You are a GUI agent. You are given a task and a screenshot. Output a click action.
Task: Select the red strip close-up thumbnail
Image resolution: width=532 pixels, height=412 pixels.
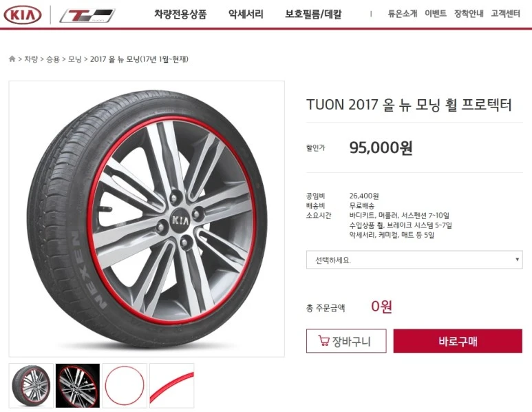171,386
